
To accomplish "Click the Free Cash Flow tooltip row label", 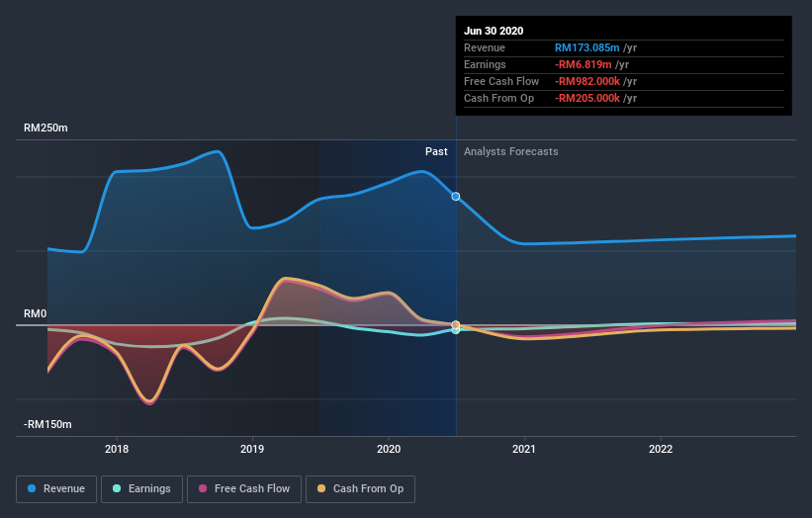I will [501, 81].
